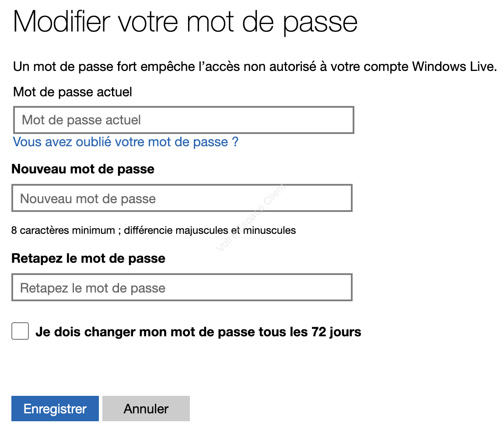Image resolution: width=504 pixels, height=437 pixels.
Task: Click '72 jours' in the checkbox label
Action: [x=336, y=332]
